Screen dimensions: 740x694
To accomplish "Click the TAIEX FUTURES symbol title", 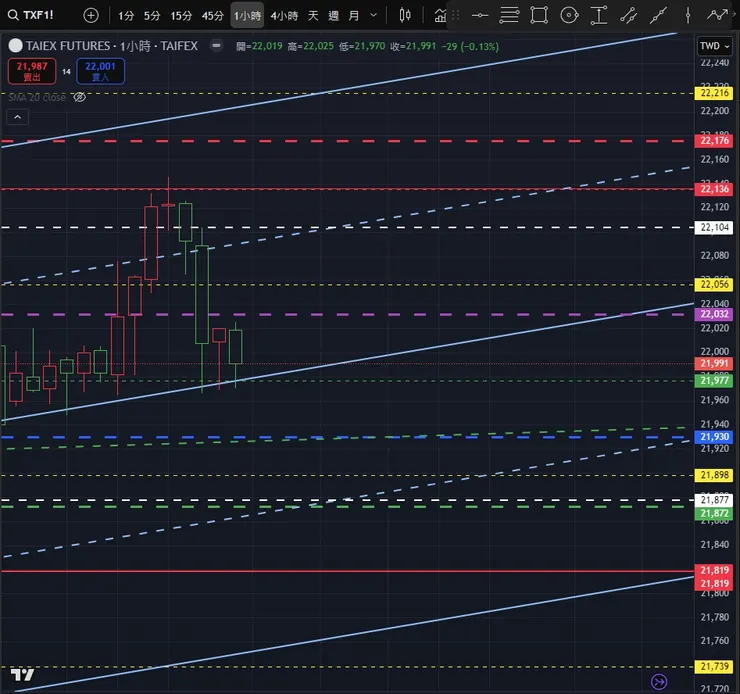I will pyautogui.click(x=111, y=46).
